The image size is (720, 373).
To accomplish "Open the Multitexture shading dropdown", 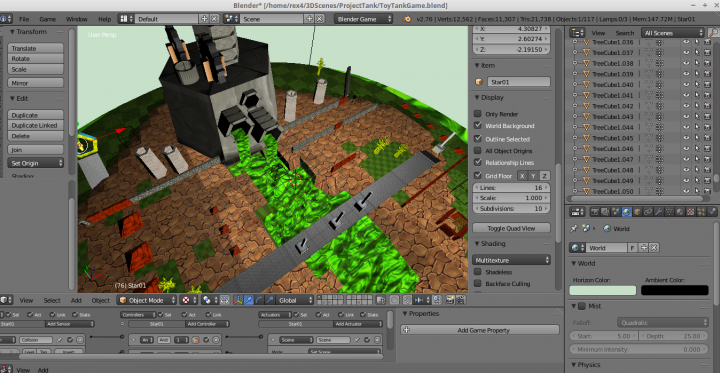I will click(x=511, y=260).
